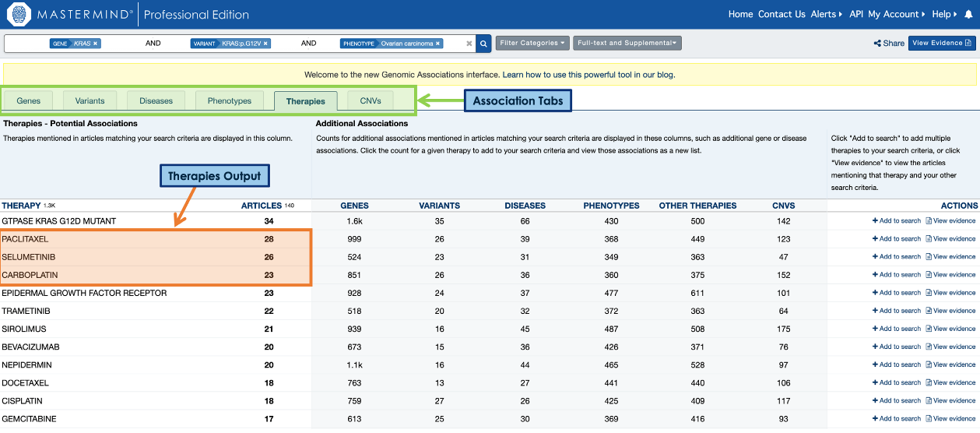Expand the My Account menu

897,14
